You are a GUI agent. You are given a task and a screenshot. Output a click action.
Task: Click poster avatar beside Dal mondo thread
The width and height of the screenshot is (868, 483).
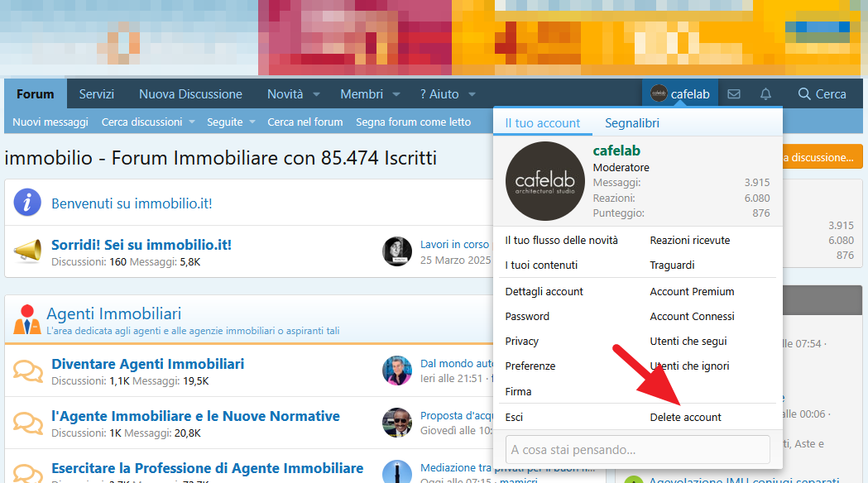[397, 371]
